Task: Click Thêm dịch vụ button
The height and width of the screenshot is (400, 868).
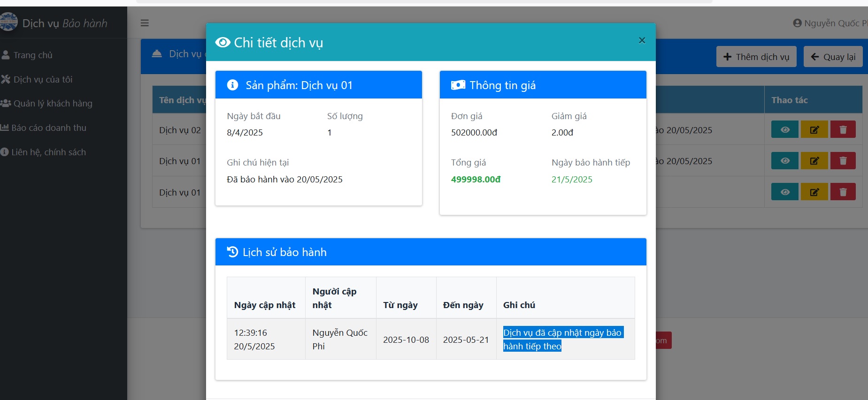Action: [x=756, y=57]
